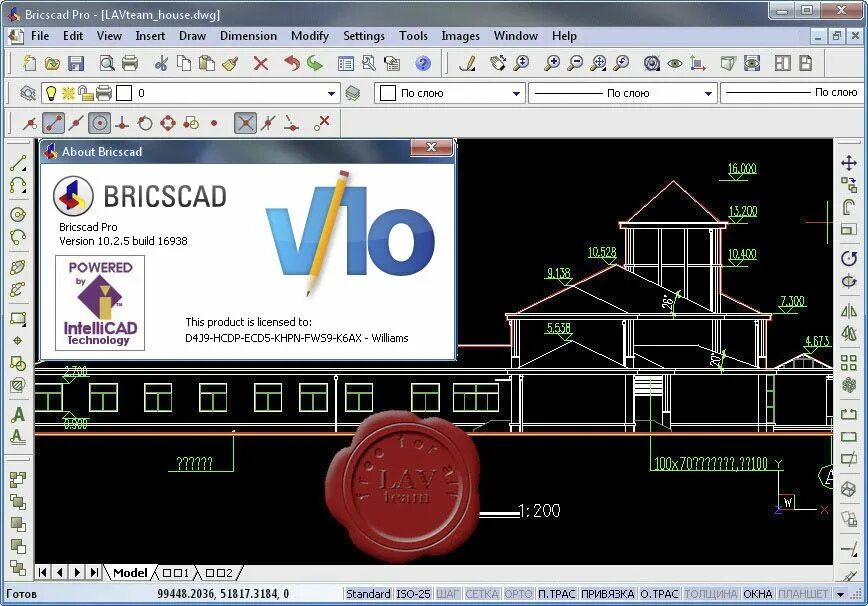Jump to the first layout tab arrow
Screen dimensions: 868x606
tap(43, 572)
